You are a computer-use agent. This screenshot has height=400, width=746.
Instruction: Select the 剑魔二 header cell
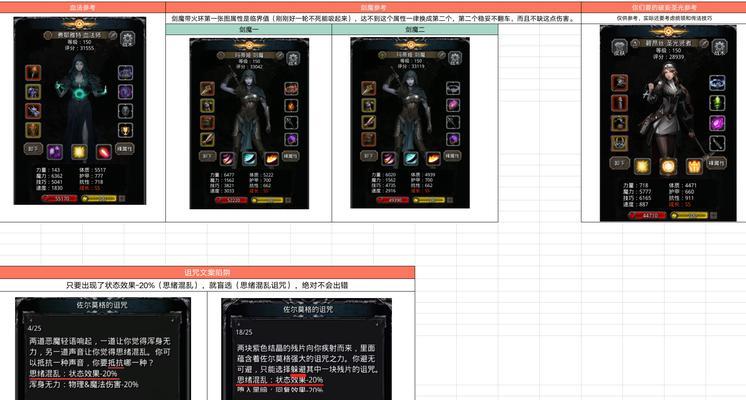[415, 29]
